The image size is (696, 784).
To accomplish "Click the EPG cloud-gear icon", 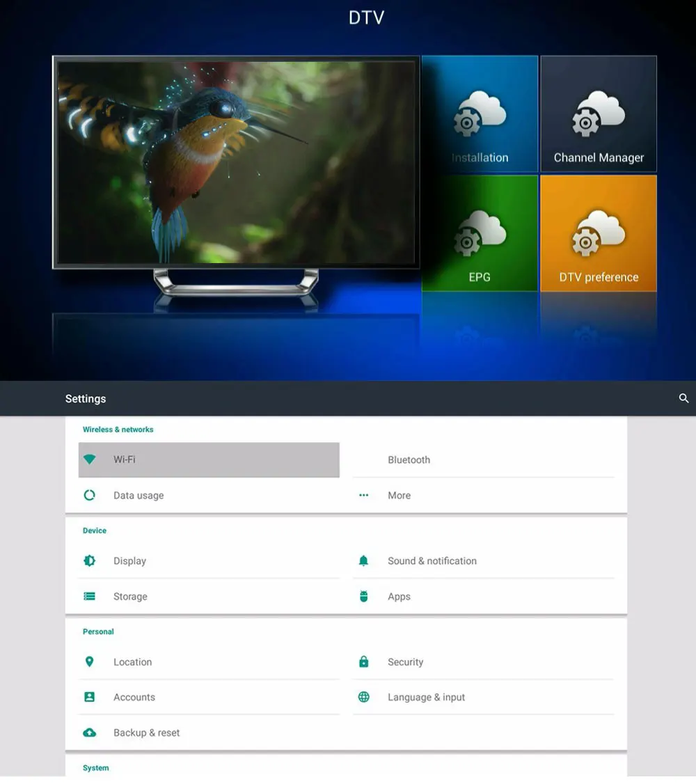I will (480, 233).
